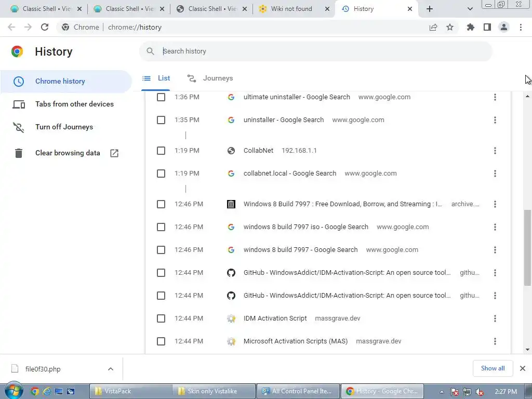Screen dimensions: 532x399
Task: Bookmark this tab with the star icon
Action: pyautogui.click(x=450, y=27)
